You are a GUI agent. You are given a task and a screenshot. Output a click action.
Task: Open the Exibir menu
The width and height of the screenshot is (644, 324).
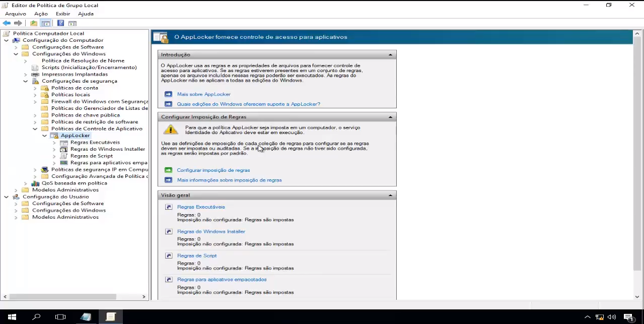(63, 14)
